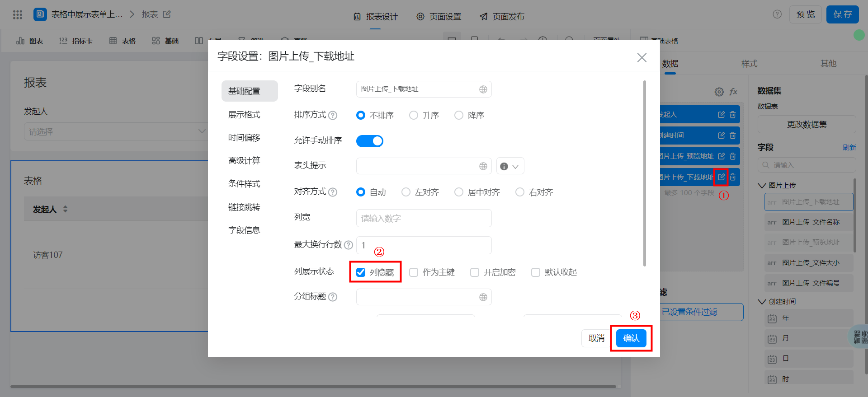This screenshot has height=397, width=868.
Task: Click the 预览 preview button
Action: [x=806, y=14]
